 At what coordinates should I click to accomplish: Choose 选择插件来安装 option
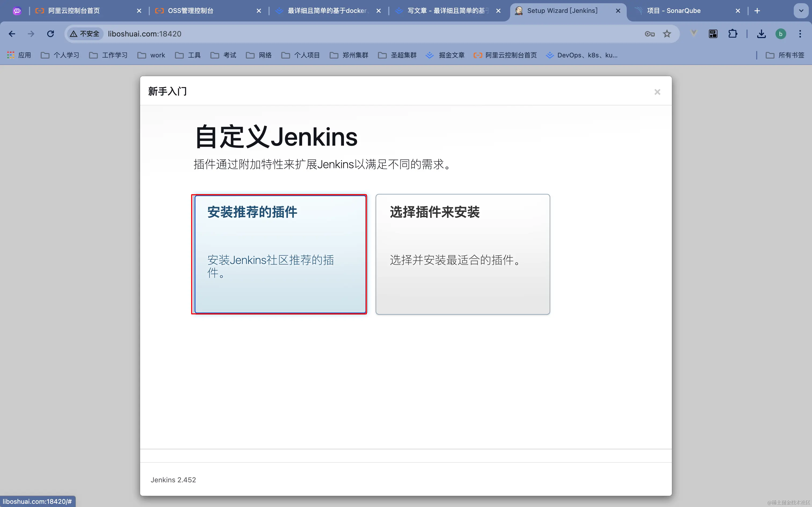click(462, 254)
